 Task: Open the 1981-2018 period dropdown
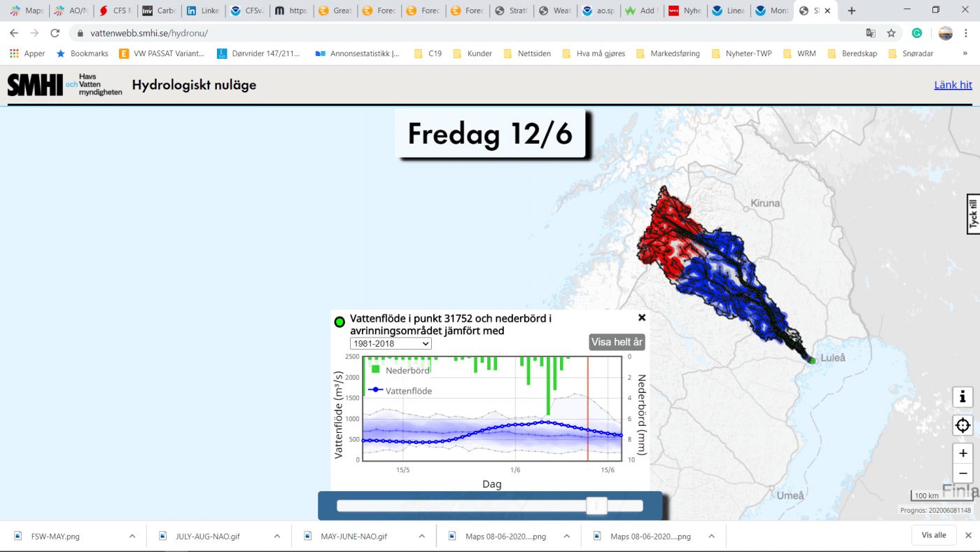coord(391,343)
